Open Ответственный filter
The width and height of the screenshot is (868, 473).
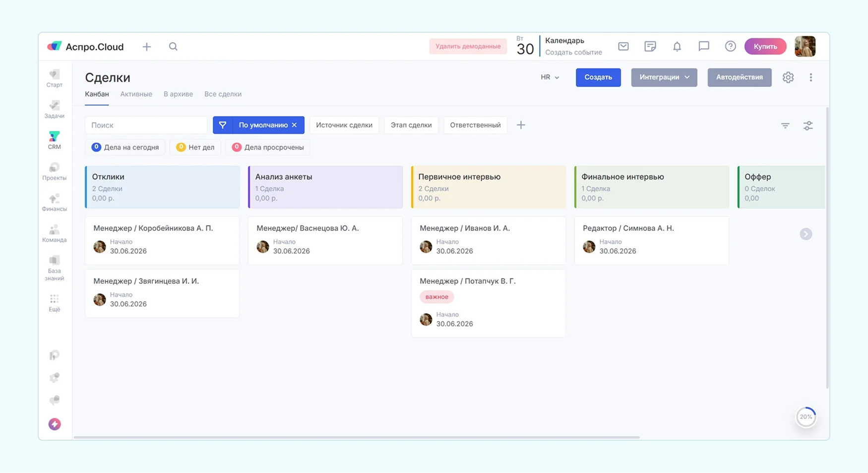pos(475,125)
